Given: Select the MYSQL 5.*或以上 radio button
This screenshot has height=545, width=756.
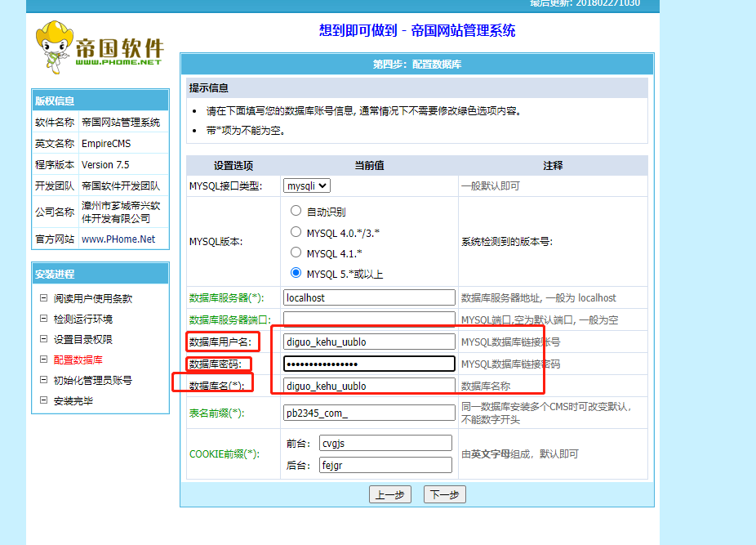Looking at the screenshot, I should pyautogui.click(x=296, y=273).
